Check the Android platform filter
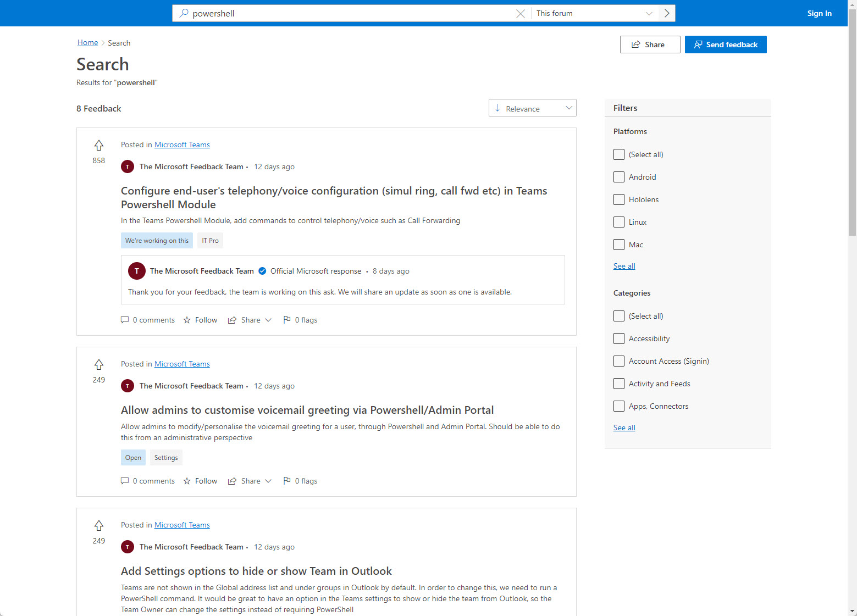The image size is (857, 616). (619, 177)
